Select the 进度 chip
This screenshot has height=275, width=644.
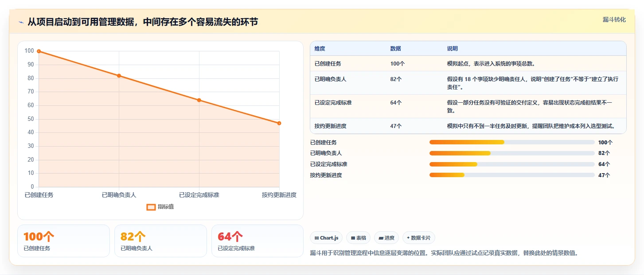(386, 238)
